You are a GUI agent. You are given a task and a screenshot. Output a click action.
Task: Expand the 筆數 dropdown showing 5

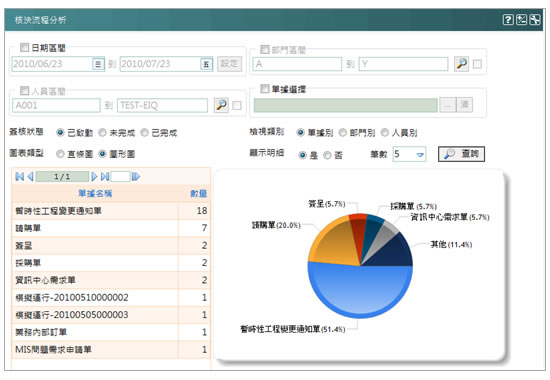click(420, 155)
